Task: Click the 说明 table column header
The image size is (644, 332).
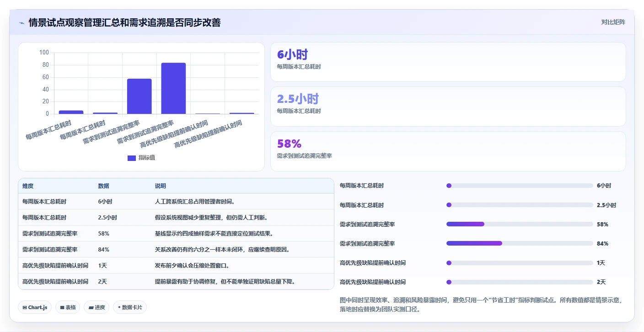Action: point(160,186)
